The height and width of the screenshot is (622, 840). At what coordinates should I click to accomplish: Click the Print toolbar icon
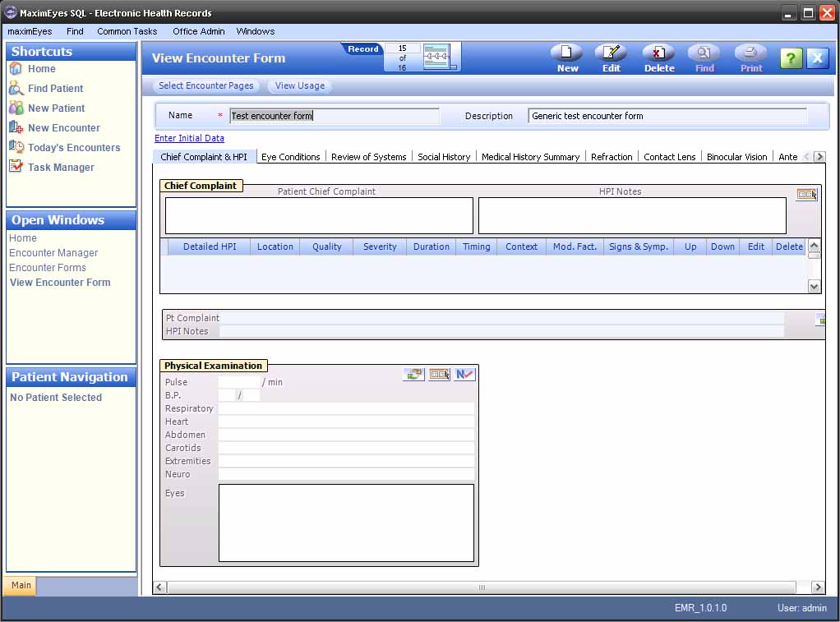(x=750, y=53)
